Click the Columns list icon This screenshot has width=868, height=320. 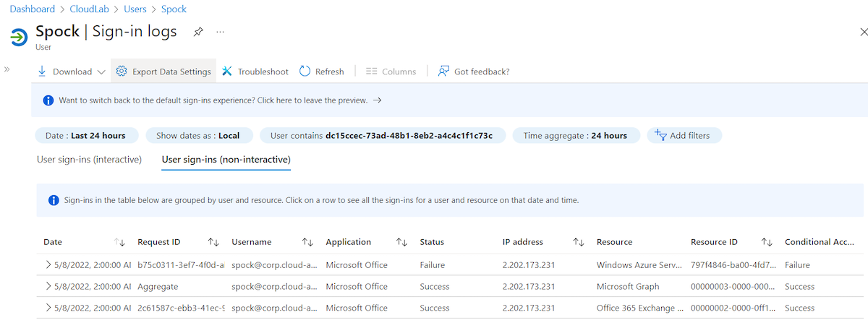372,72
